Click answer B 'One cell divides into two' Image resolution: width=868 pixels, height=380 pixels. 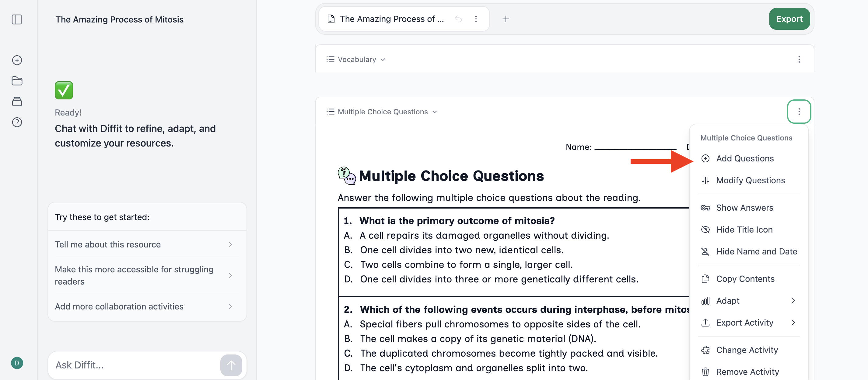[x=462, y=250]
